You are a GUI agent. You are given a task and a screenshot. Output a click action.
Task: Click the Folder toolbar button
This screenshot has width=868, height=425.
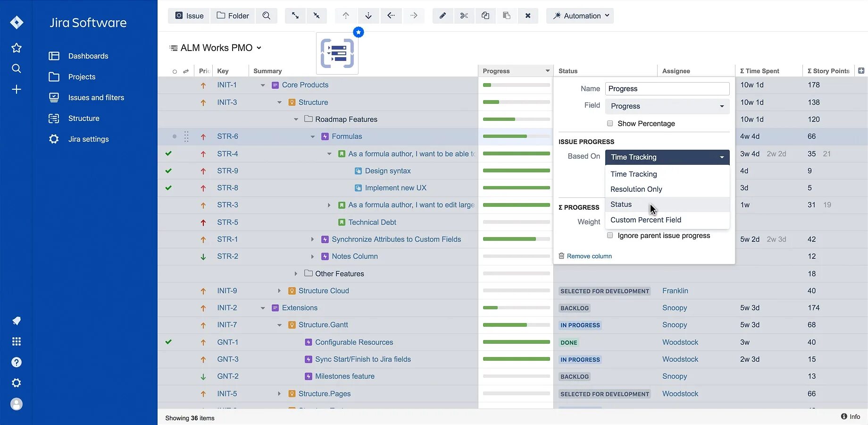coord(233,16)
